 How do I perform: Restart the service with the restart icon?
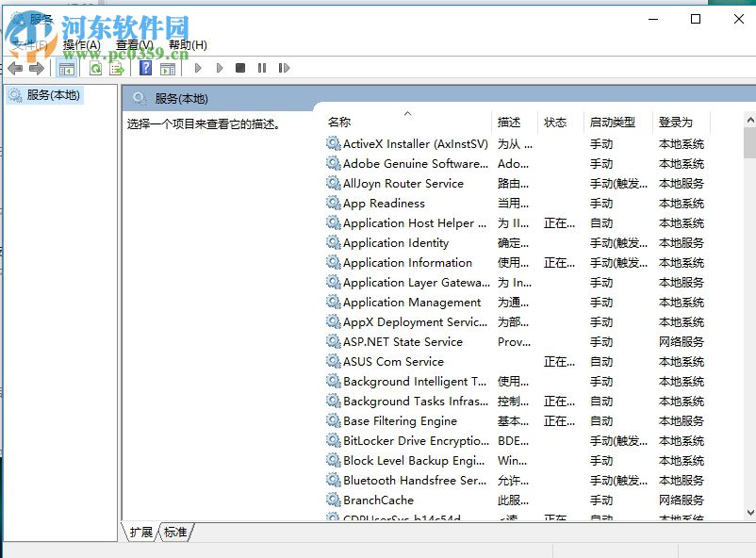283,68
